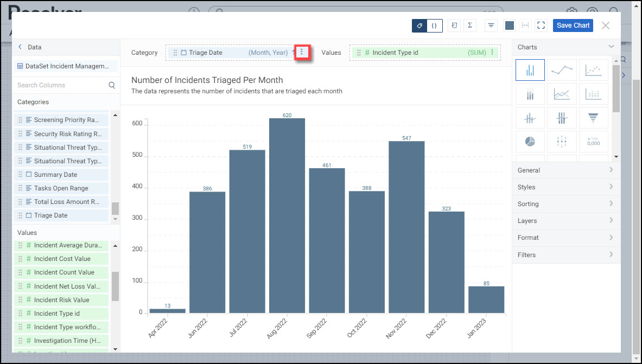This screenshot has width=642, height=364.
Task: Open Triage Date category options menu
Action: pos(302,53)
